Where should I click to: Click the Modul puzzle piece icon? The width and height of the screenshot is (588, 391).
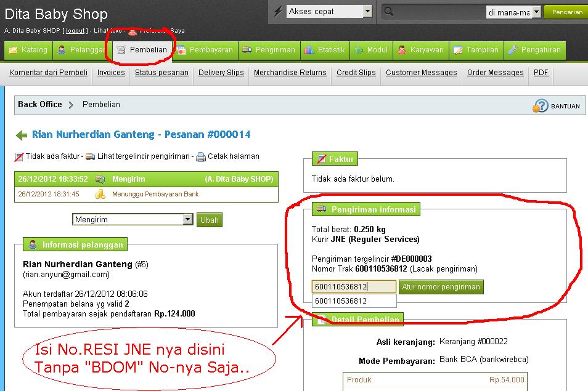coord(359,50)
